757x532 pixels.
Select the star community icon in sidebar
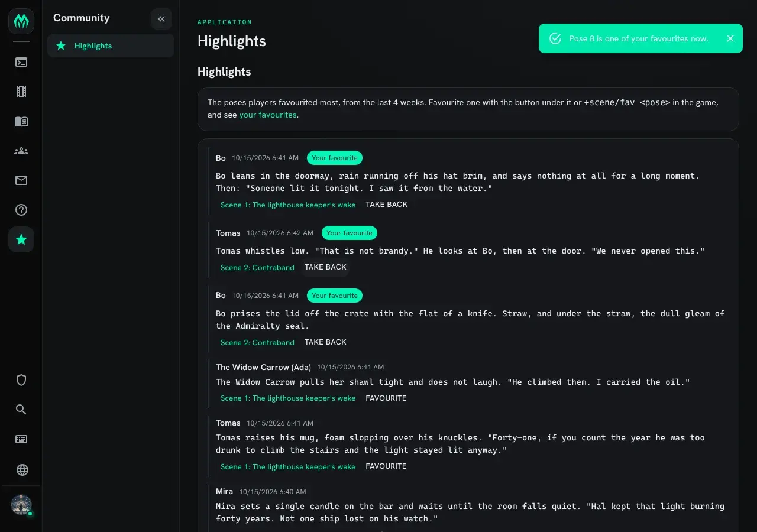(x=21, y=239)
